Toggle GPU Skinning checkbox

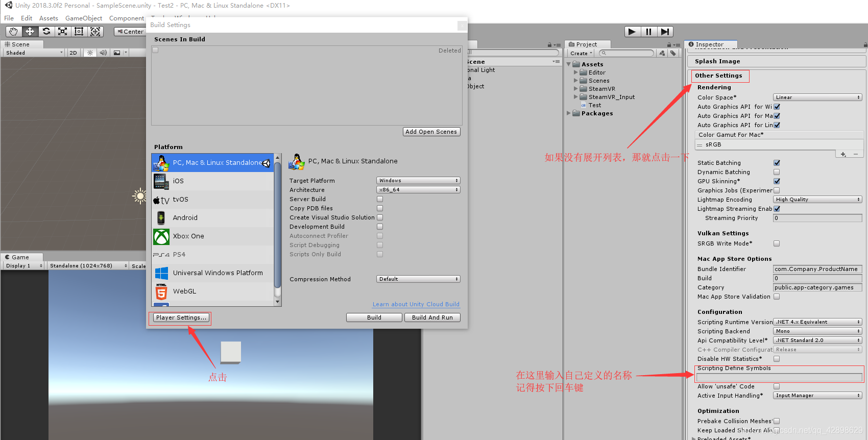coord(777,181)
